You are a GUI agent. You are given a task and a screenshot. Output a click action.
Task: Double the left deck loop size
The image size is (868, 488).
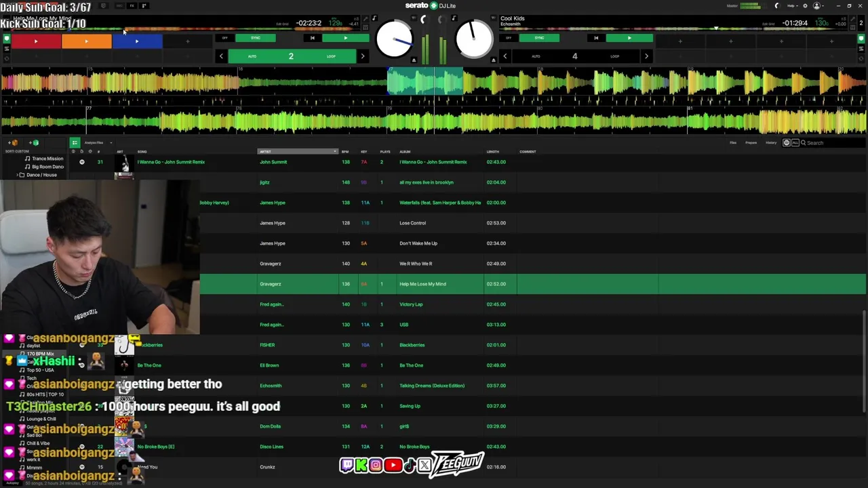pyautogui.click(x=363, y=56)
